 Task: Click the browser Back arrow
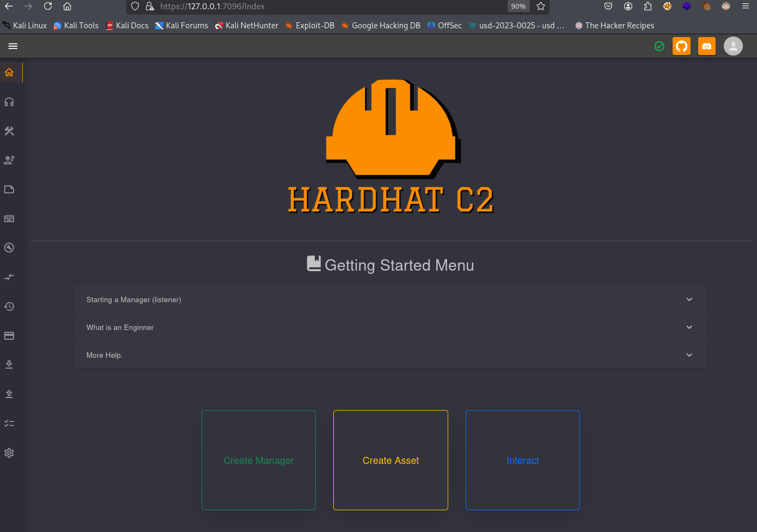tap(9, 7)
